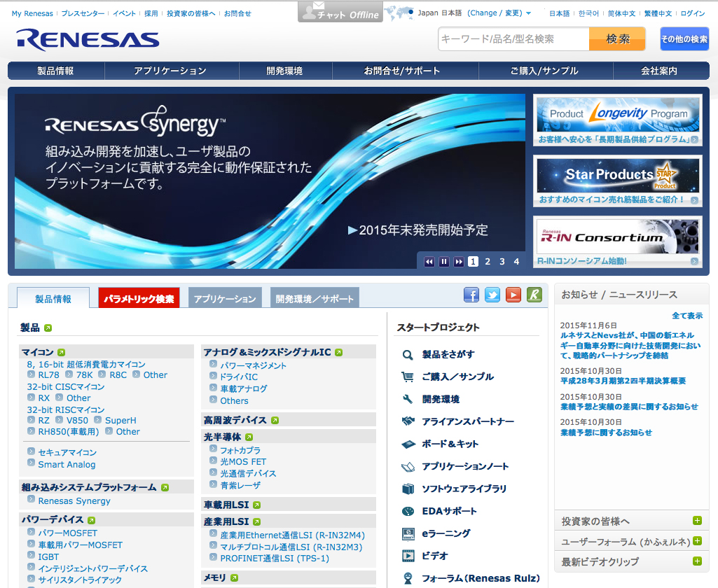
Task: Click the orange 検索 search button
Action: click(617, 39)
